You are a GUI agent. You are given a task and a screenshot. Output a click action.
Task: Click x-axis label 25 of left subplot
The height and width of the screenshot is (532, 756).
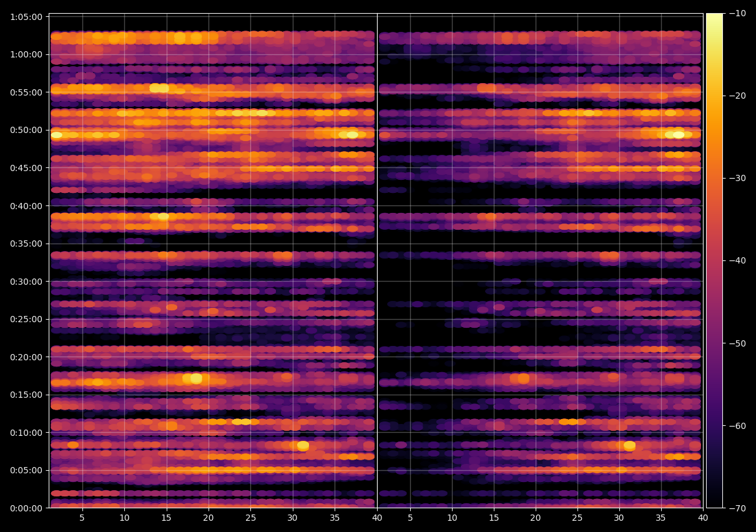point(250,518)
